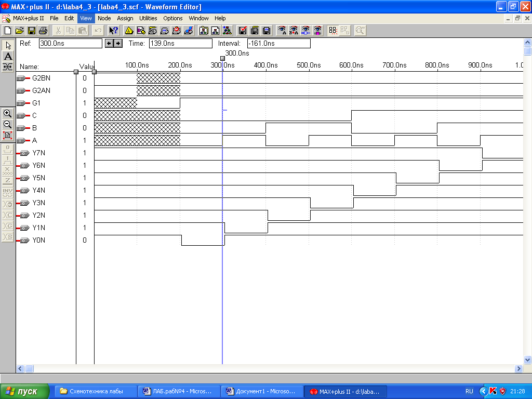This screenshot has width=532, height=399.
Task: Open the Timing Analyzer clock icon
Action: [x=177, y=31]
